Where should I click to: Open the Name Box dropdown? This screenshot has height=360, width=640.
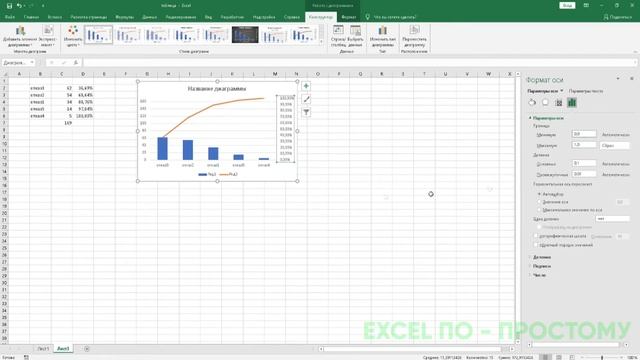click(32, 62)
